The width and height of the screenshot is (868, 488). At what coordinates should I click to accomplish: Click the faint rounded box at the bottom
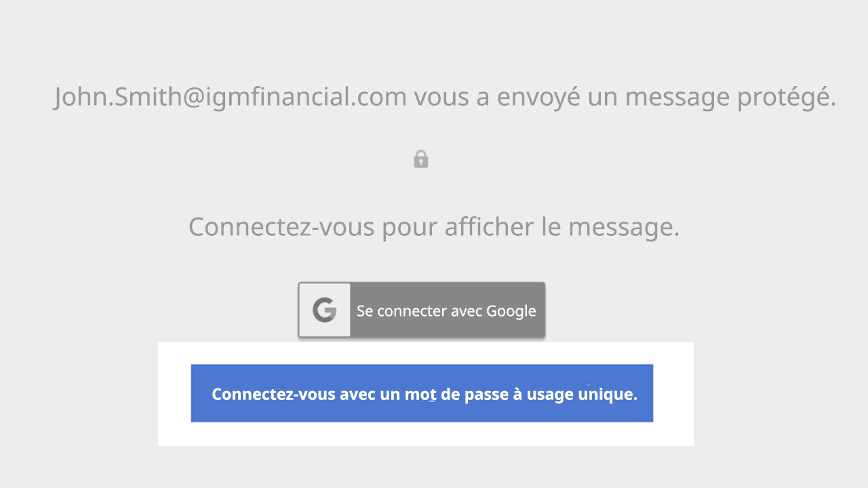click(396, 478)
